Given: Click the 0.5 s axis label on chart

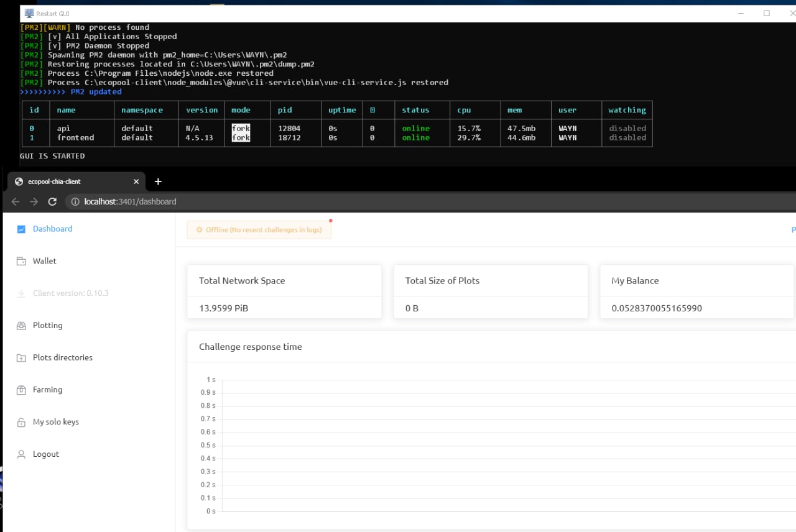Looking at the screenshot, I should point(208,445).
